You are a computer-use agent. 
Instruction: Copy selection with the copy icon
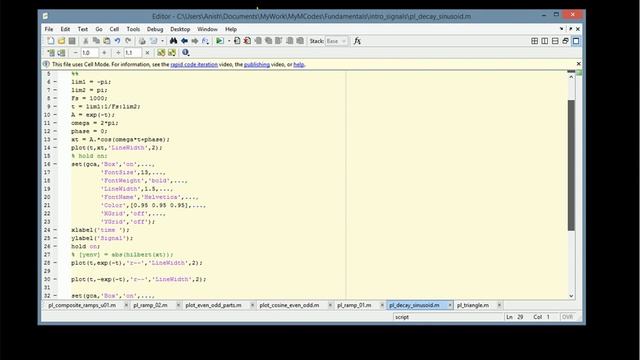[96, 41]
